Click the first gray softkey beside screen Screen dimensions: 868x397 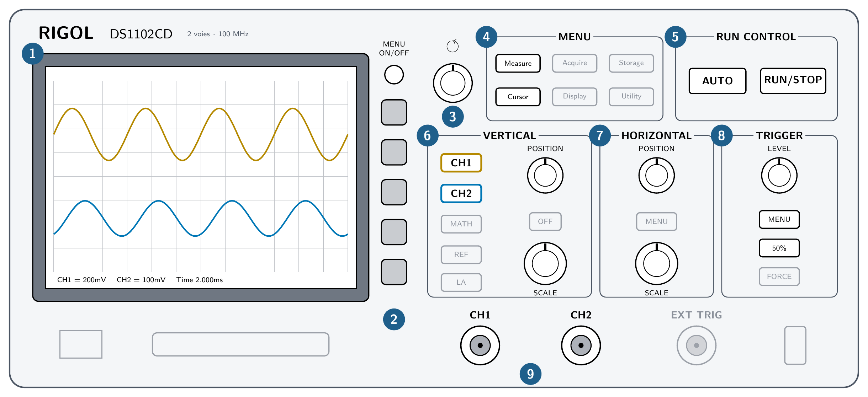coord(394,112)
